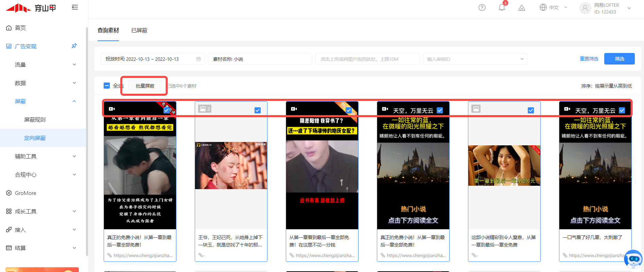Screen dimensions: 644x272
Task: Click the GroMore sidebar icon
Action: tap(9, 193)
